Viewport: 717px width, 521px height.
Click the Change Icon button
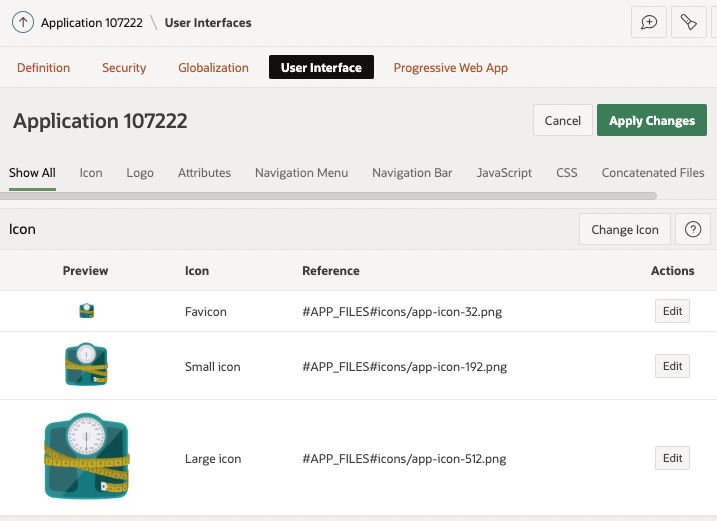[x=624, y=229]
